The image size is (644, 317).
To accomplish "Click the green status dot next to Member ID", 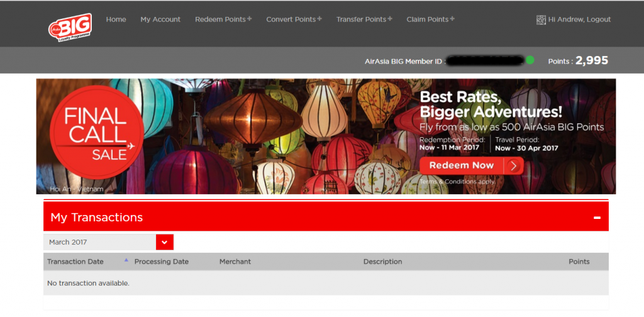I will 530,60.
